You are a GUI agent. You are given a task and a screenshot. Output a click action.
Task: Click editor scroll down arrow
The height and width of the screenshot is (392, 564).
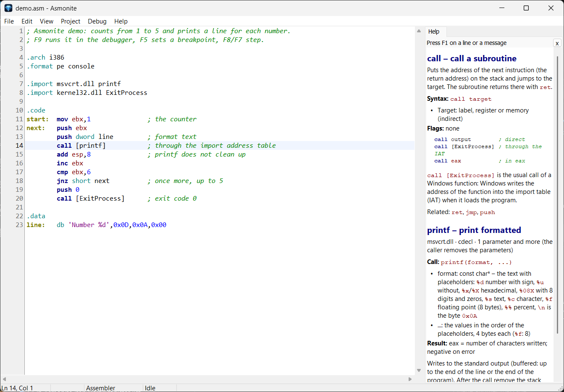tap(419, 370)
